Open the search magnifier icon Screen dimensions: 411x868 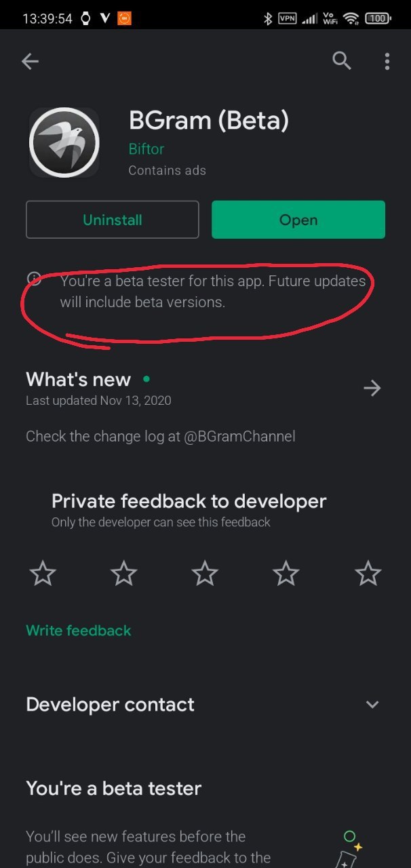[x=342, y=61]
